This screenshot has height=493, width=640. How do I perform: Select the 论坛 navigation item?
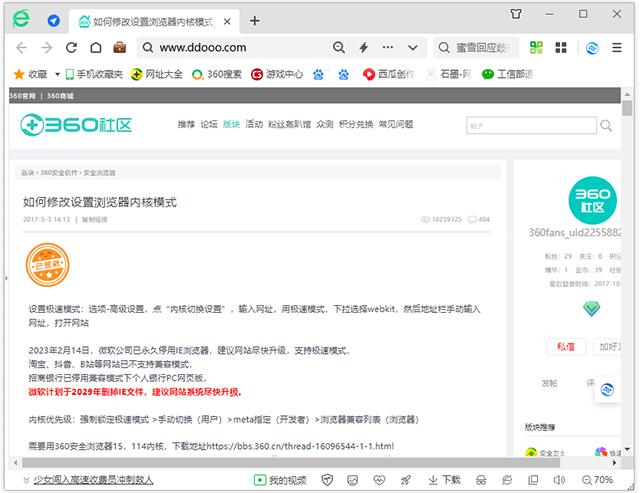coord(208,124)
